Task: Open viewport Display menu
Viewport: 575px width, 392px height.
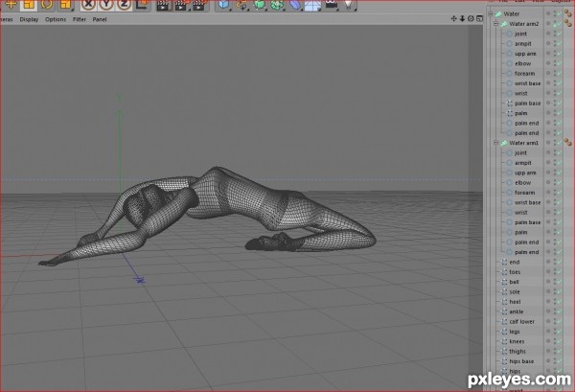Action: pos(29,19)
